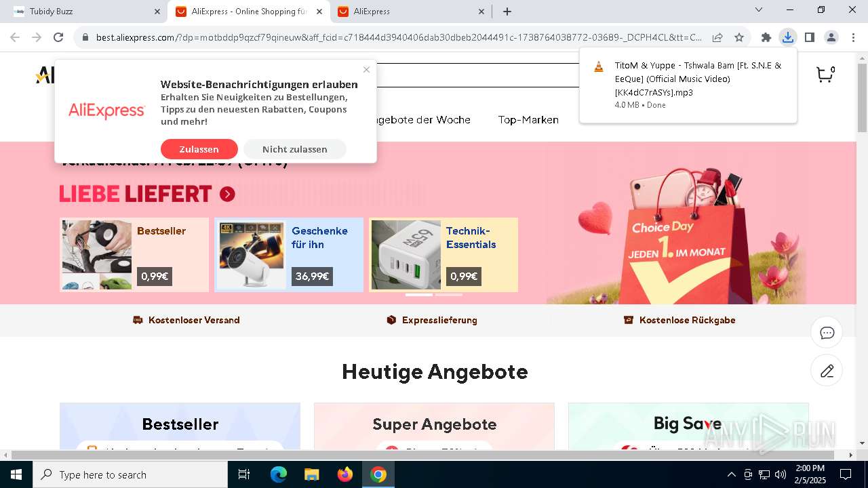Bookmark this page with star icon
Image resolution: width=868 pixels, height=488 pixels.
739,37
